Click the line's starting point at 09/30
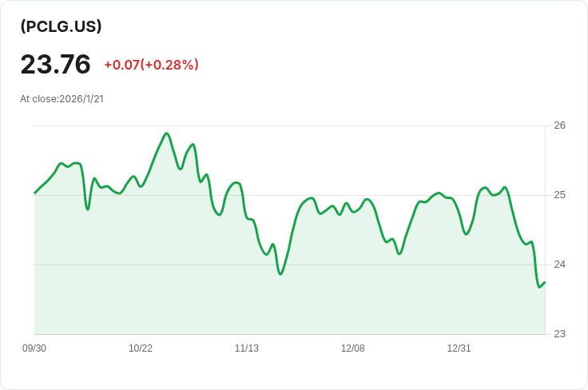The width and height of the screenshot is (588, 390). pos(35,193)
